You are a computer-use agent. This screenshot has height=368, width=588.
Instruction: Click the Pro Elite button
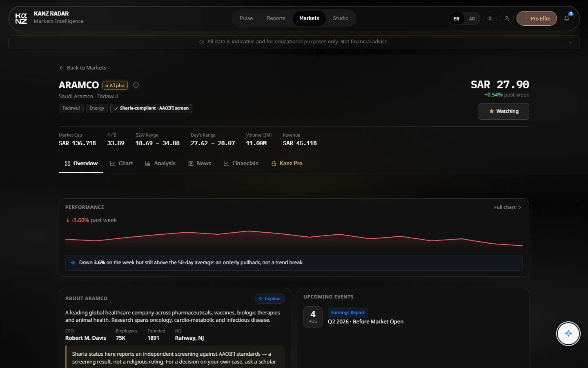[x=537, y=18]
